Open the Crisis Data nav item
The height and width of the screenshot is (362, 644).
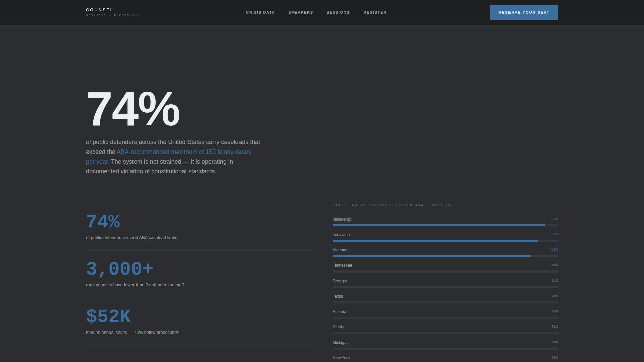[x=260, y=12]
